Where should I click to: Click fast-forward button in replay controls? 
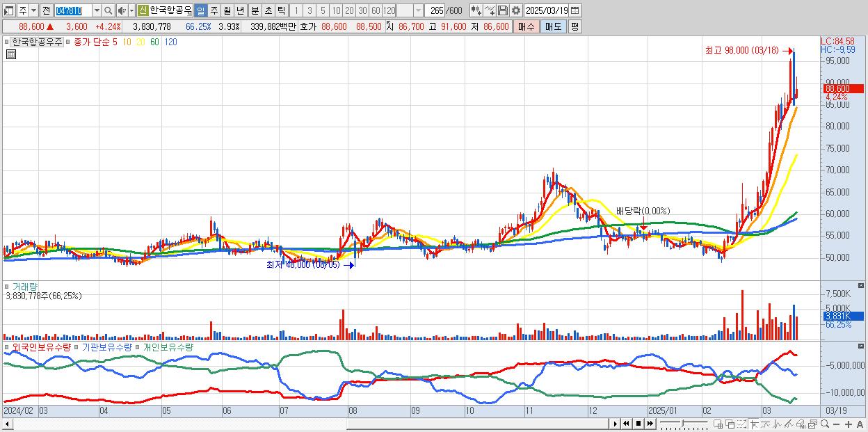tap(650, 424)
